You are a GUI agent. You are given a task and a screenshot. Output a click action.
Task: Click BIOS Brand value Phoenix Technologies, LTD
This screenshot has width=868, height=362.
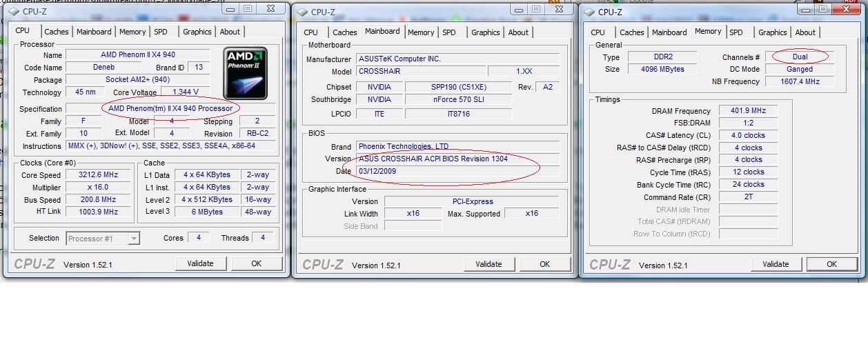pyautogui.click(x=458, y=146)
